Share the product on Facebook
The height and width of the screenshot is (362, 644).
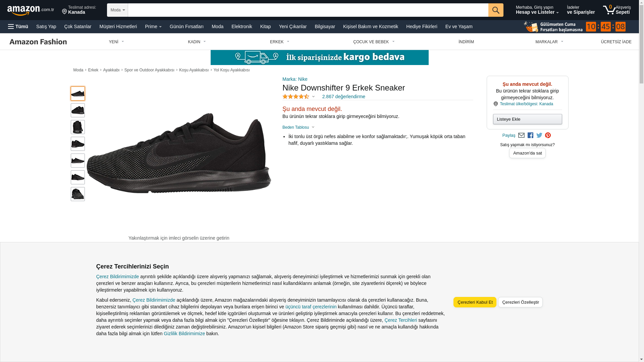pos(530,135)
